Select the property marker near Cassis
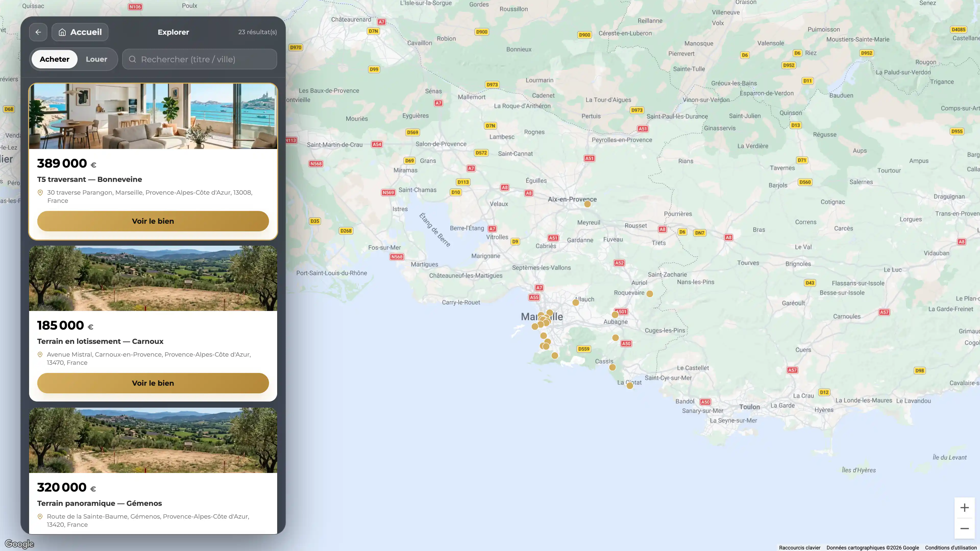980x551 pixels. point(613,367)
